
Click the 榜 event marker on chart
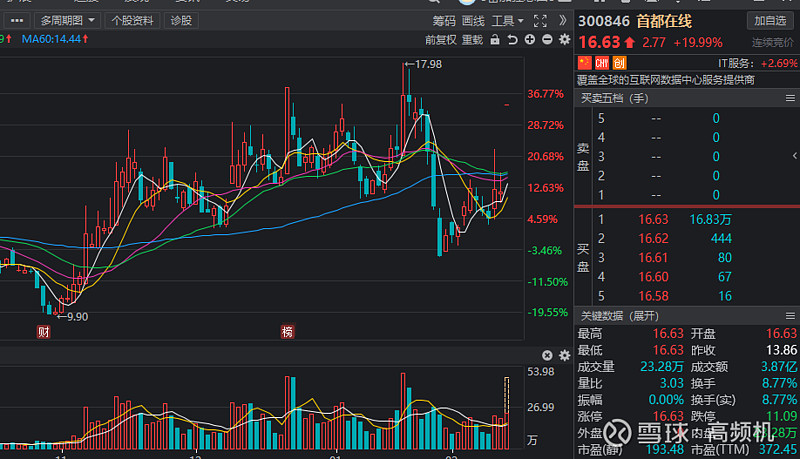pyautogui.click(x=287, y=332)
